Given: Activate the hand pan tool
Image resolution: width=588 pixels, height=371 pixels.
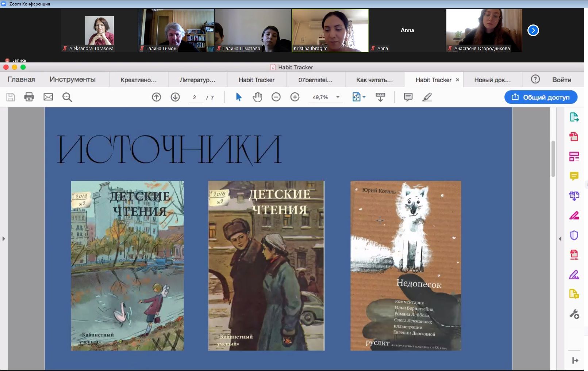Looking at the screenshot, I should pos(257,97).
